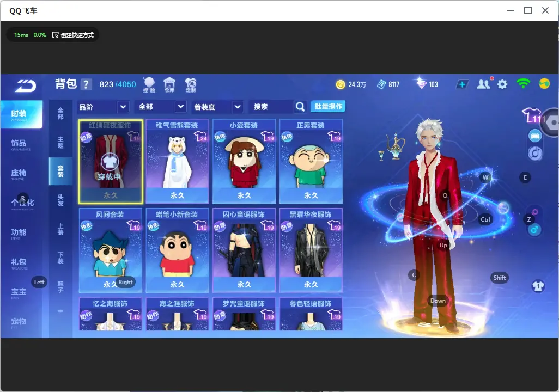Image resolution: width=559 pixels, height=392 pixels.
Task: Select the 暮色轻语服饰 outfit card
Action: click(311, 314)
